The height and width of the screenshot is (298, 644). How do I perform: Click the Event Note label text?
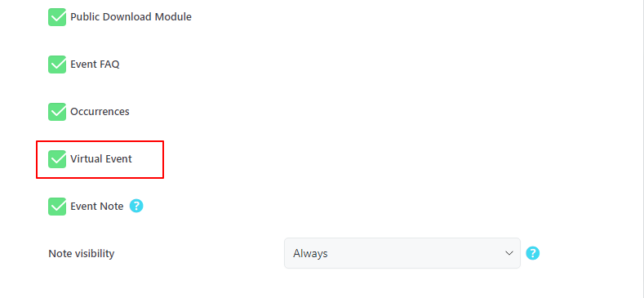tap(97, 206)
